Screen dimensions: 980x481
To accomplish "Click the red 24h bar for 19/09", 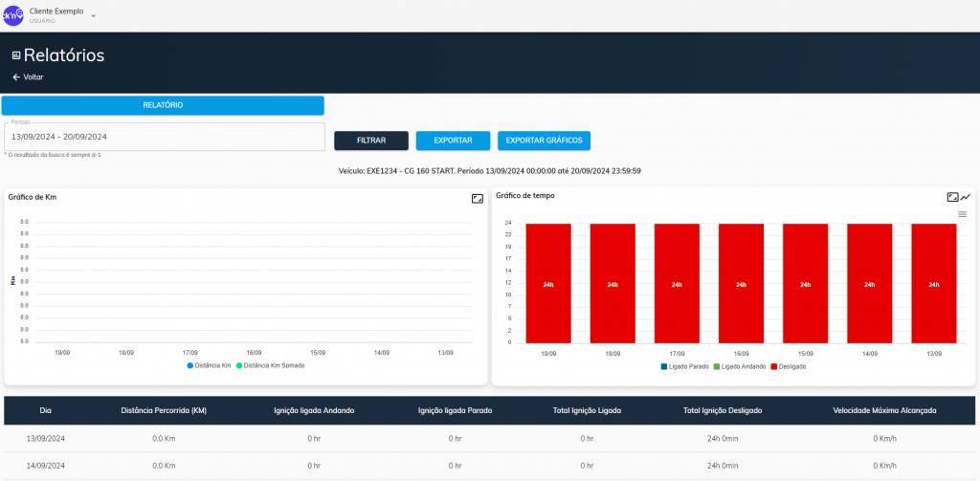I will [x=548, y=283].
